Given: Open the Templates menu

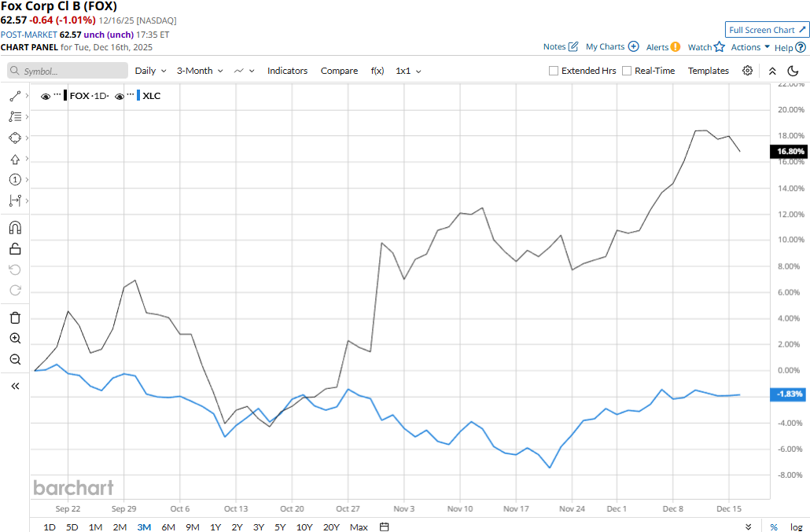Looking at the screenshot, I should [709, 71].
